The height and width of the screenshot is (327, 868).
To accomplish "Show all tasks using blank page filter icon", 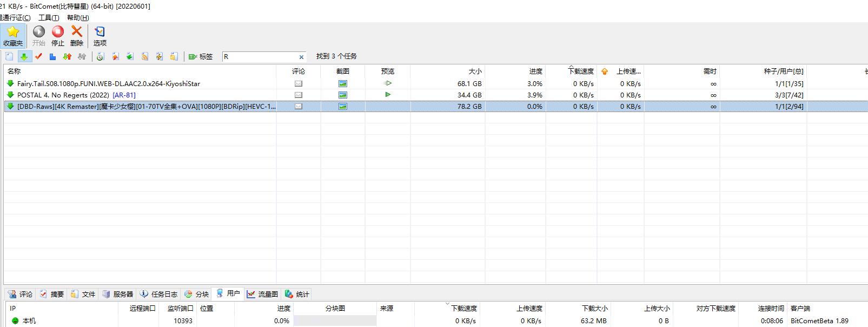I will (9, 56).
